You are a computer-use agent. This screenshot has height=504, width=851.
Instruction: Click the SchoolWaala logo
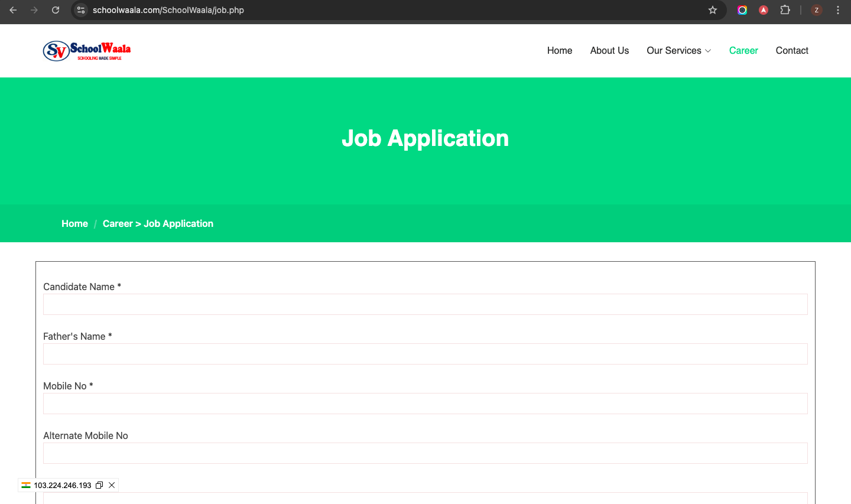point(87,51)
